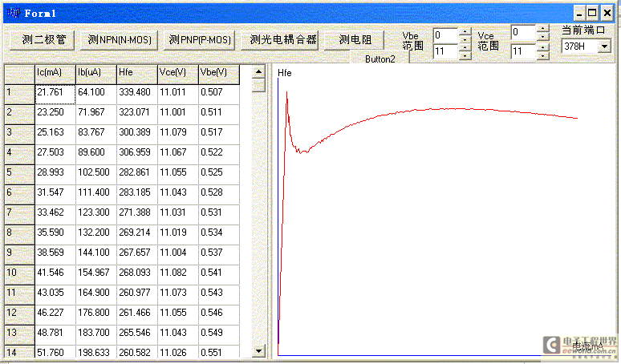Click the Vce range upper value field showing 11
This screenshot has height=364, width=621.
point(524,51)
